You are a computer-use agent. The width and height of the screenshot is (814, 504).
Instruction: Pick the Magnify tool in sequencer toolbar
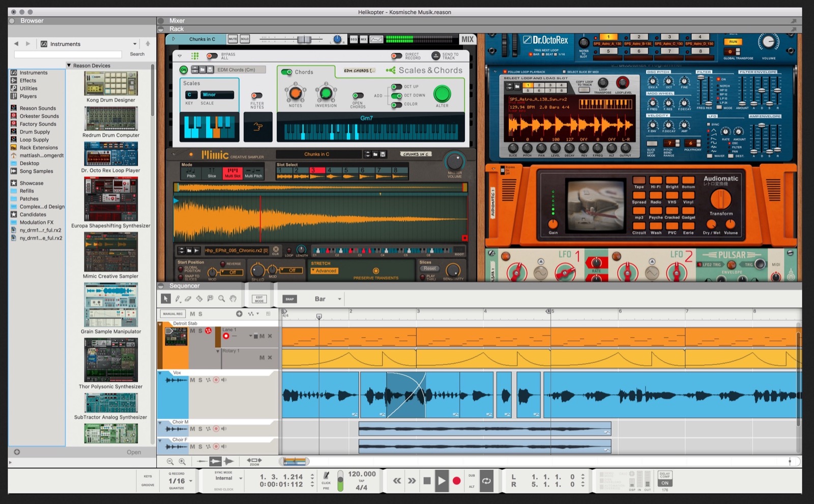(221, 299)
